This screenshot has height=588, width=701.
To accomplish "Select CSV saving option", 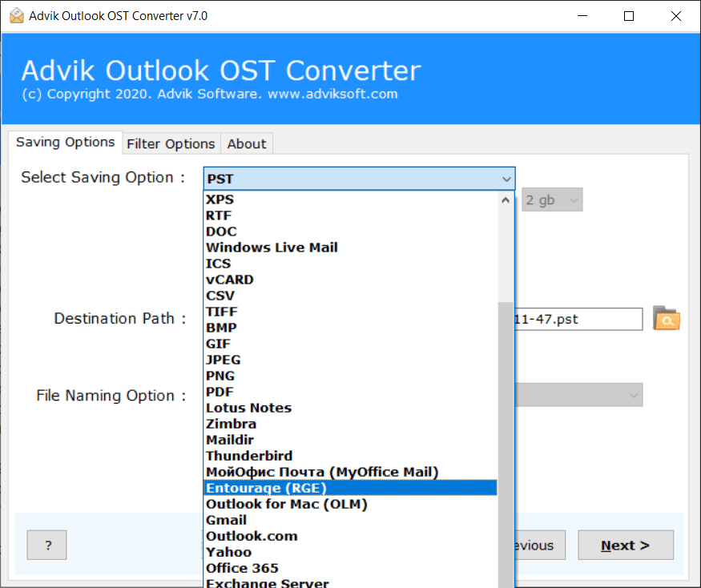I will (351, 296).
